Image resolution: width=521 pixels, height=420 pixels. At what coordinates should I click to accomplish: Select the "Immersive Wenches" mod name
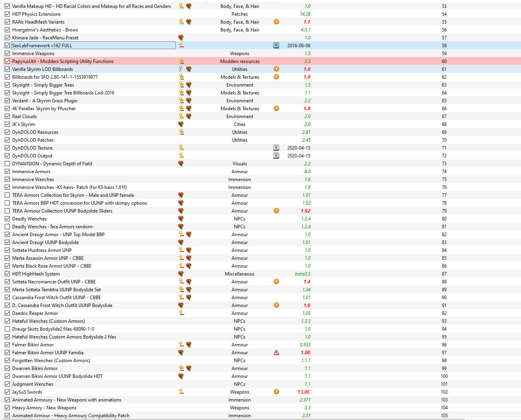click(x=33, y=179)
